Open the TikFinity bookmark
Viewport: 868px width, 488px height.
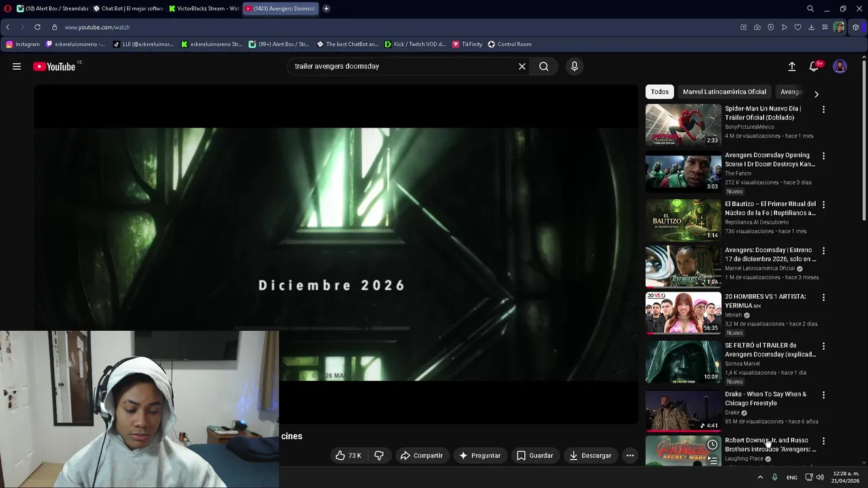[x=467, y=44]
